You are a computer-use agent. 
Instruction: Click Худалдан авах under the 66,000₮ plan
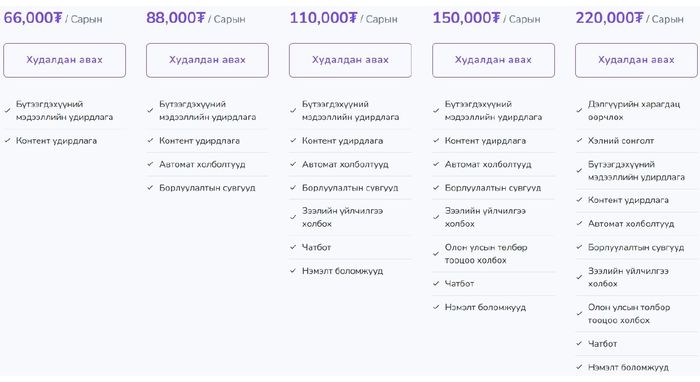pos(65,60)
